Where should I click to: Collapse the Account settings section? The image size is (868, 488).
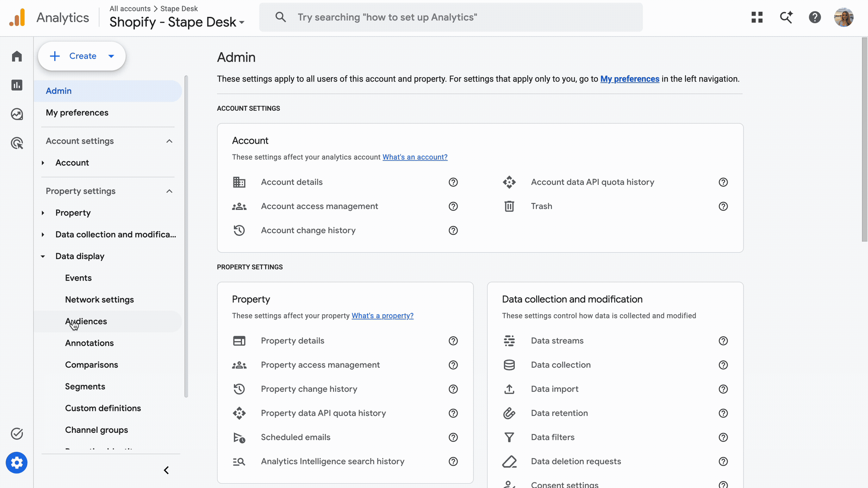169,141
